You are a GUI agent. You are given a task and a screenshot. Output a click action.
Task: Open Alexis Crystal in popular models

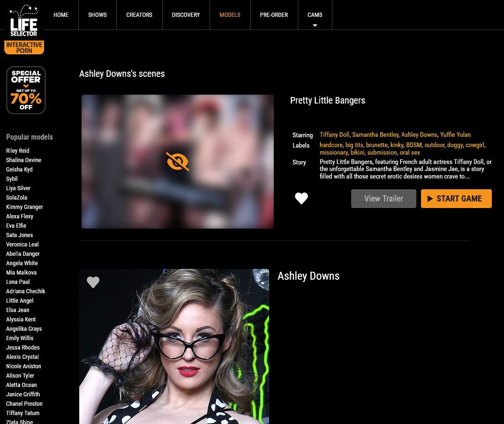coord(23,357)
